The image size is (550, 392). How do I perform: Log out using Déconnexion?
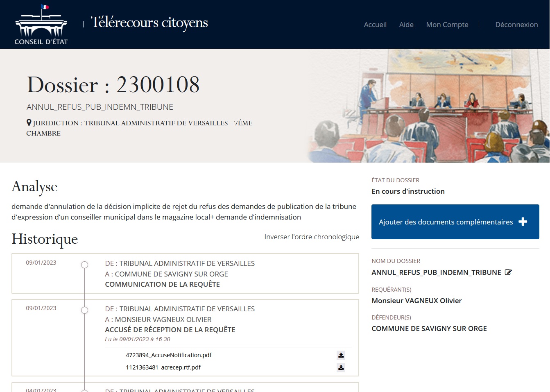pos(516,25)
